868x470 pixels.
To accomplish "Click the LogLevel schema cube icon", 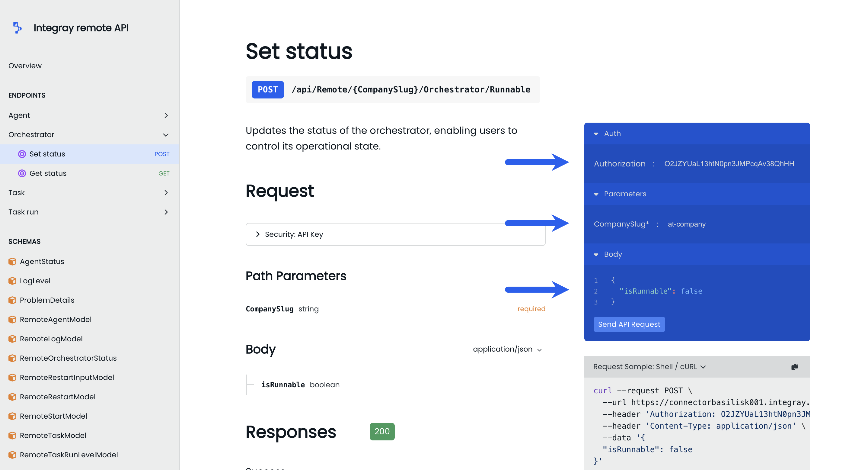I will tap(12, 281).
